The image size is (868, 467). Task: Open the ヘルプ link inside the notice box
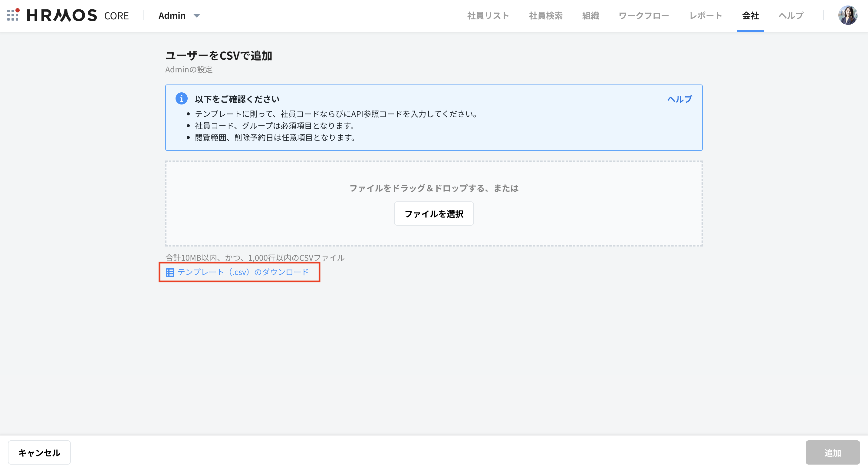coord(679,99)
